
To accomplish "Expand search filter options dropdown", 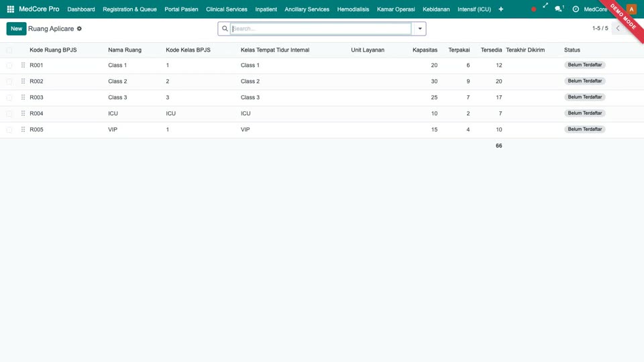I will point(420,29).
